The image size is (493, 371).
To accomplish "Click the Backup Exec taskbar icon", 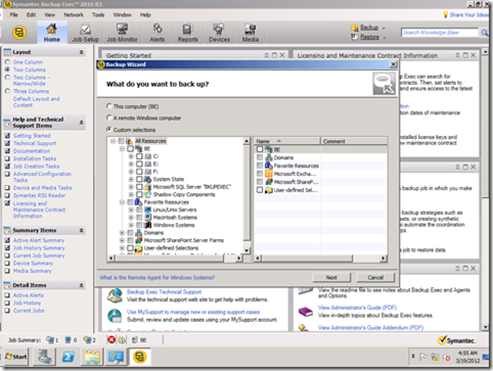I will click(x=140, y=357).
